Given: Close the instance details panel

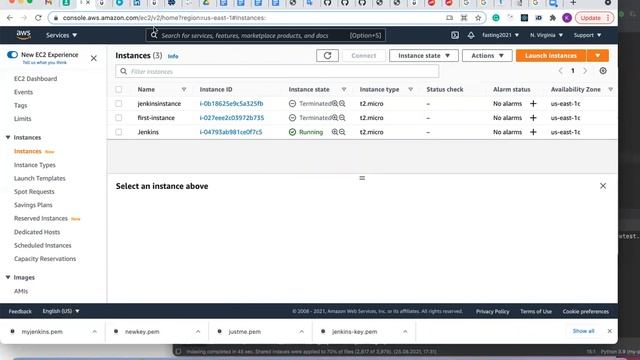Looking at the screenshot, I should click(603, 186).
